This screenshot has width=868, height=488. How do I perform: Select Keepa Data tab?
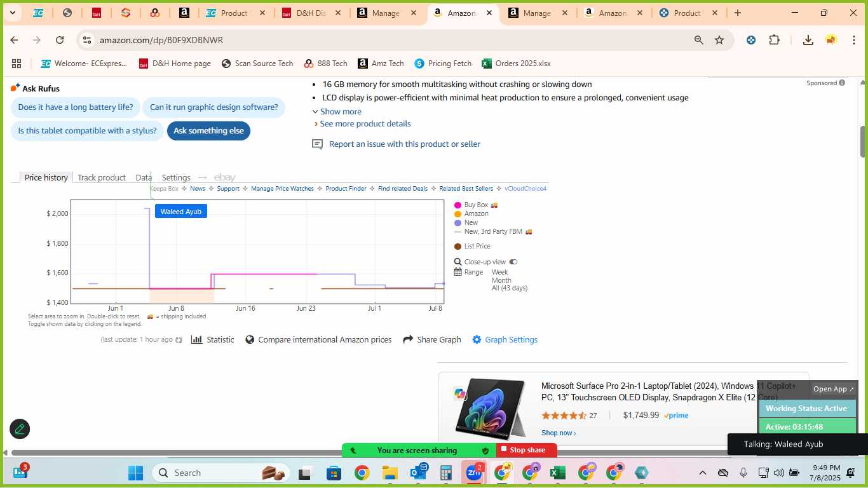tap(144, 177)
